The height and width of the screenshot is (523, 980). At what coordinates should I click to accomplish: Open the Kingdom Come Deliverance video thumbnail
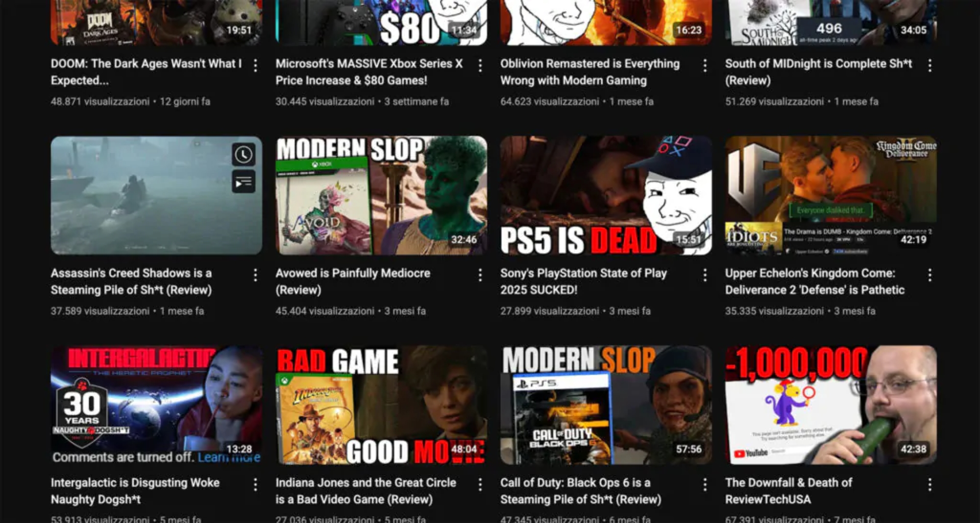pyautogui.click(x=831, y=195)
